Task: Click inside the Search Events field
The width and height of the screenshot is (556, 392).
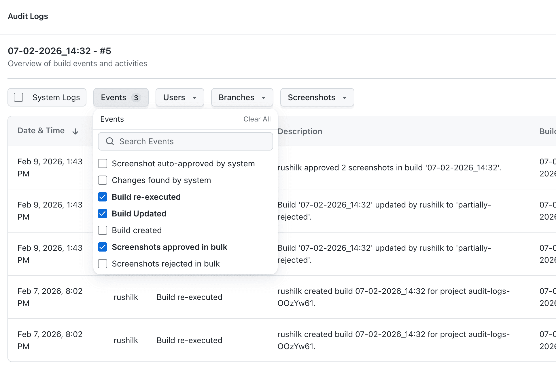Action: [185, 141]
